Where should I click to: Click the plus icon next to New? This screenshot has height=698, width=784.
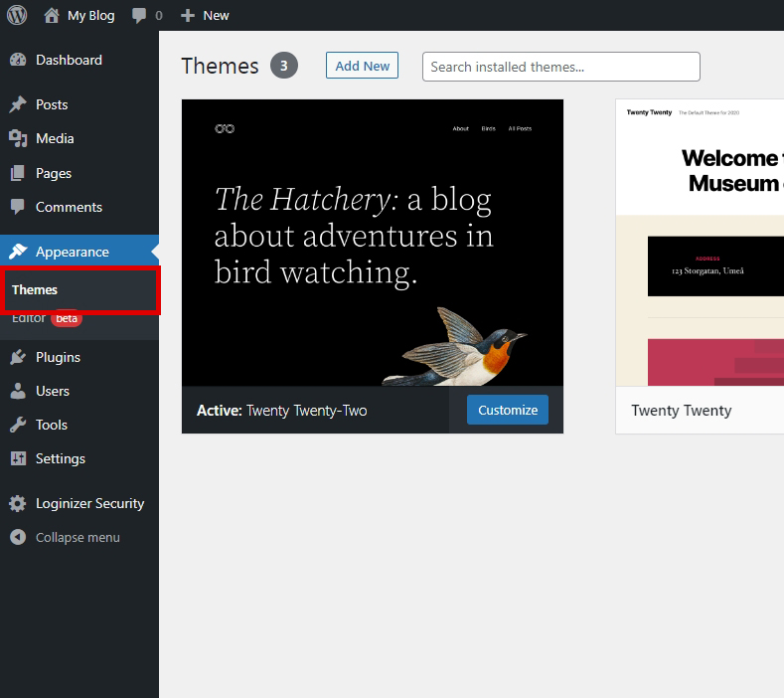coord(188,16)
